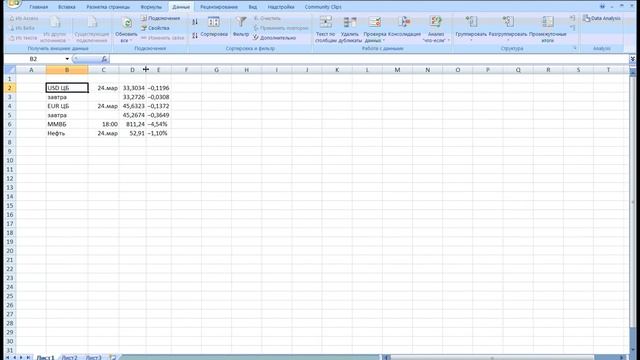Select row 7 header
Screen dimensions: 640x360
coord(10,133)
